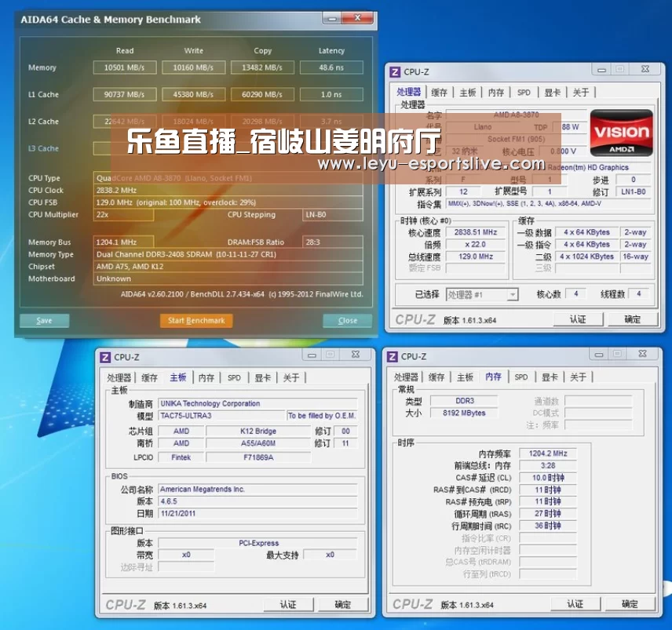Open the 处理器 tab in CPU-Z memory window
This screenshot has height=630, width=672.
pyautogui.click(x=406, y=377)
